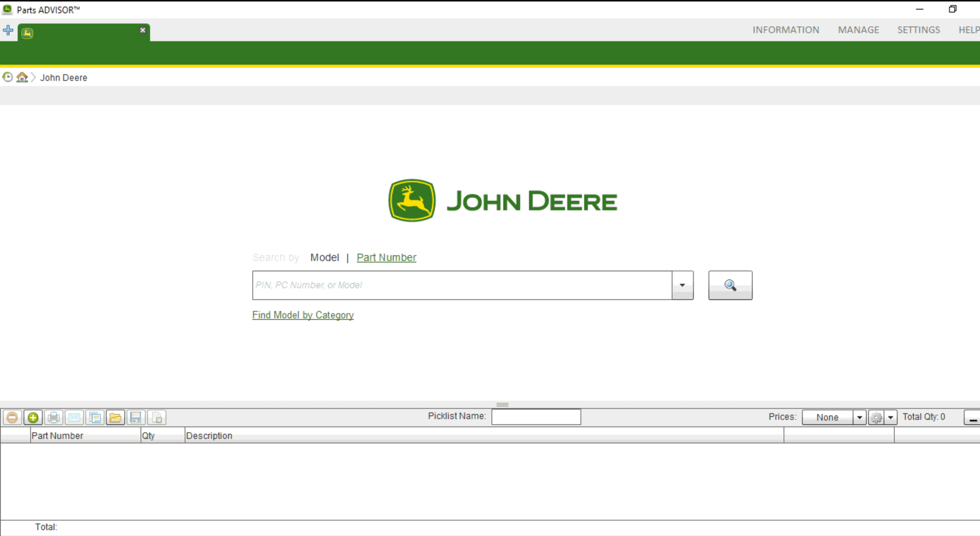Select Find Model by Category
Image resolution: width=980 pixels, height=536 pixels.
[302, 315]
